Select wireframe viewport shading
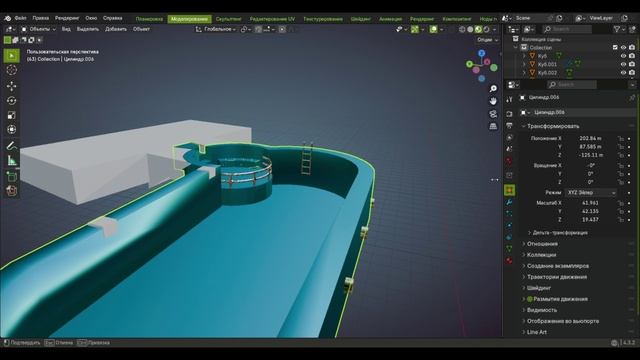 pyautogui.click(x=462, y=29)
